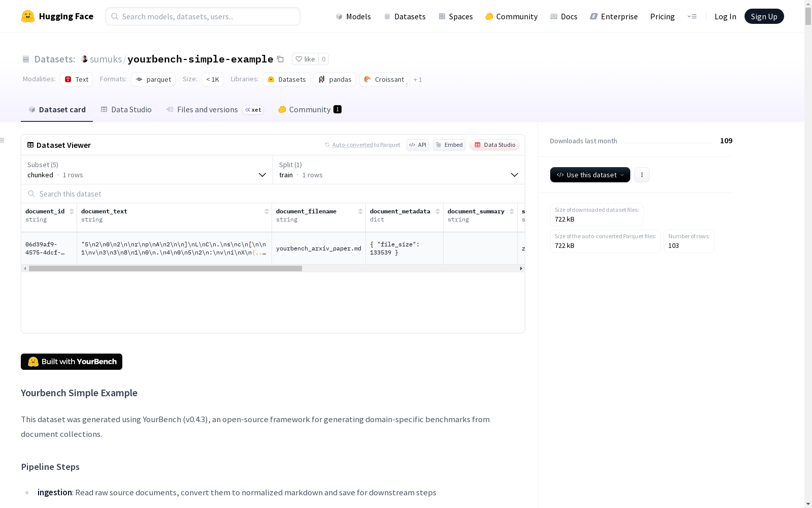
Task: Click the file_size 133539 metadata cell
Action: [404, 248]
